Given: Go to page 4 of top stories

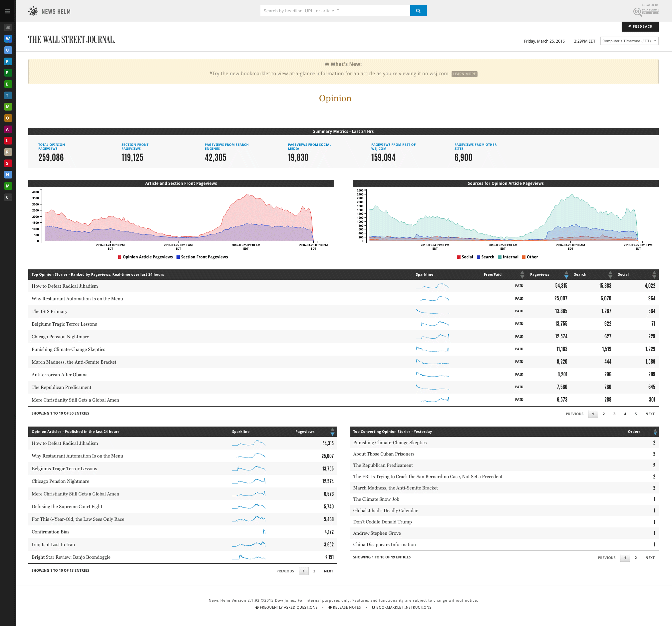Looking at the screenshot, I should pos(625,414).
